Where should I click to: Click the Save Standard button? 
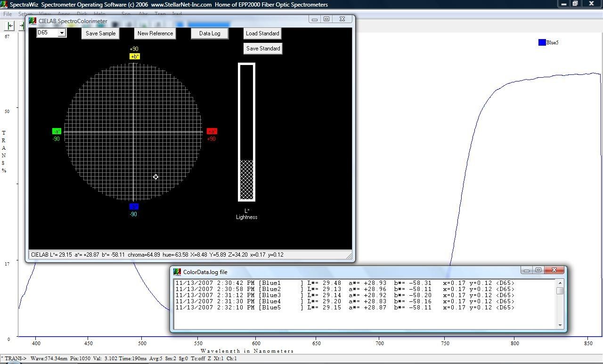(262, 48)
